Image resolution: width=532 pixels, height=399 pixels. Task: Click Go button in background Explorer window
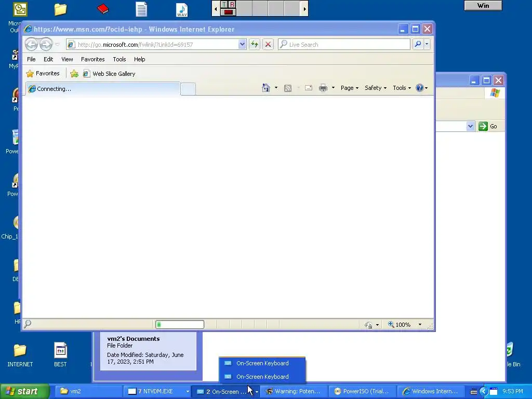coord(488,126)
